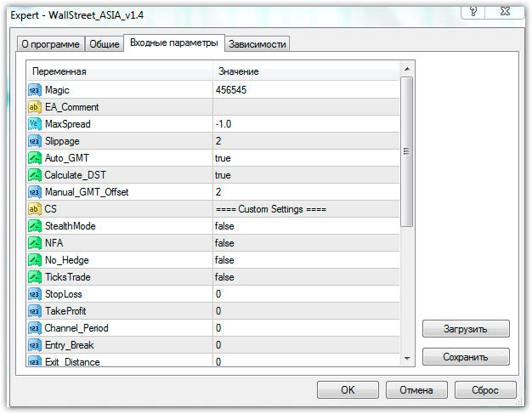Switch to the Общие tab
The width and height of the screenshot is (532, 414).
105,44
